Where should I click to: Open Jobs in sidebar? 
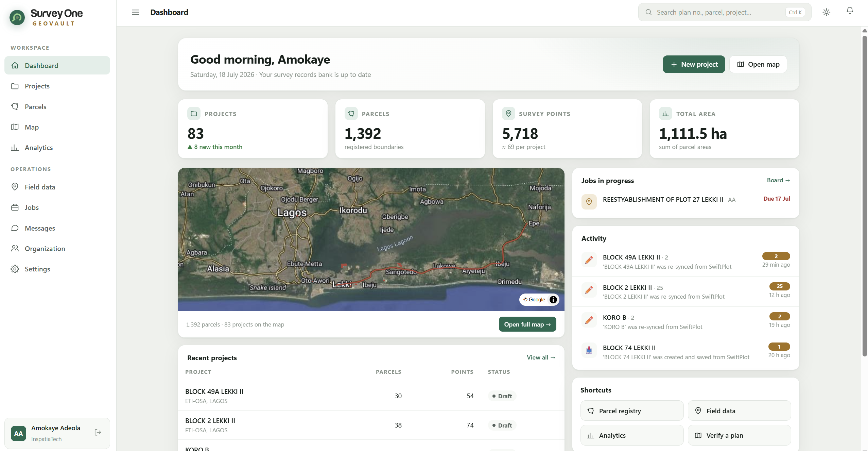tap(57, 207)
